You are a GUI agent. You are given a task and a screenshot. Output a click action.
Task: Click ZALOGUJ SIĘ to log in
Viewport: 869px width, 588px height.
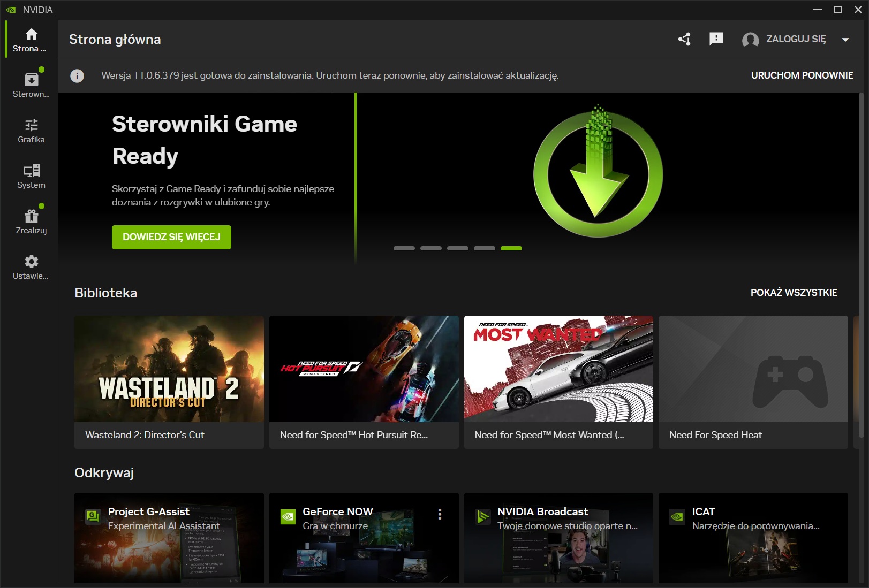coord(796,39)
